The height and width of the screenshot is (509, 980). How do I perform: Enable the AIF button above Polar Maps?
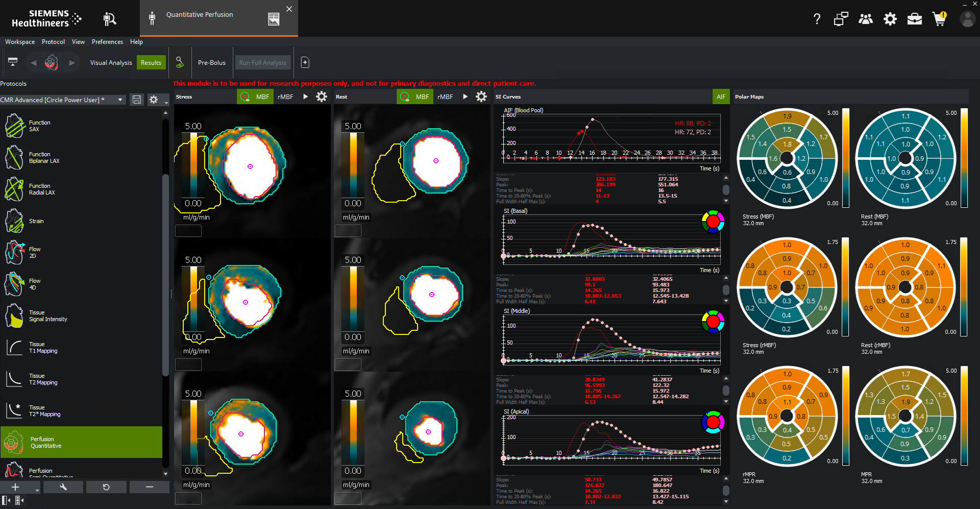pos(721,96)
